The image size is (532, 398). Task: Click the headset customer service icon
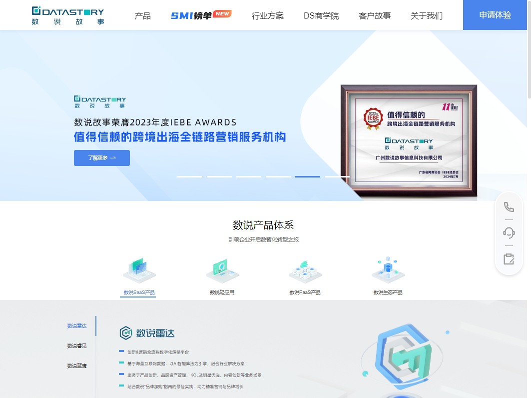[509, 233]
